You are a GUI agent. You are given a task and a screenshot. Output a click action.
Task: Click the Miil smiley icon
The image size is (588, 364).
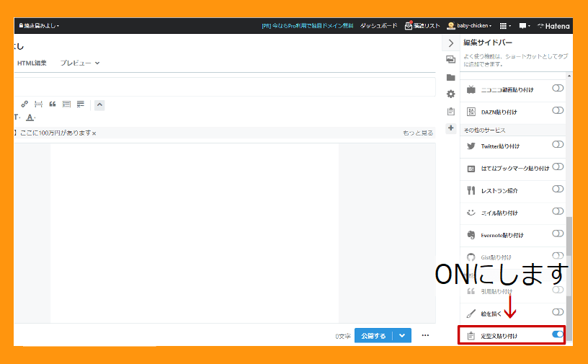pyautogui.click(x=471, y=213)
